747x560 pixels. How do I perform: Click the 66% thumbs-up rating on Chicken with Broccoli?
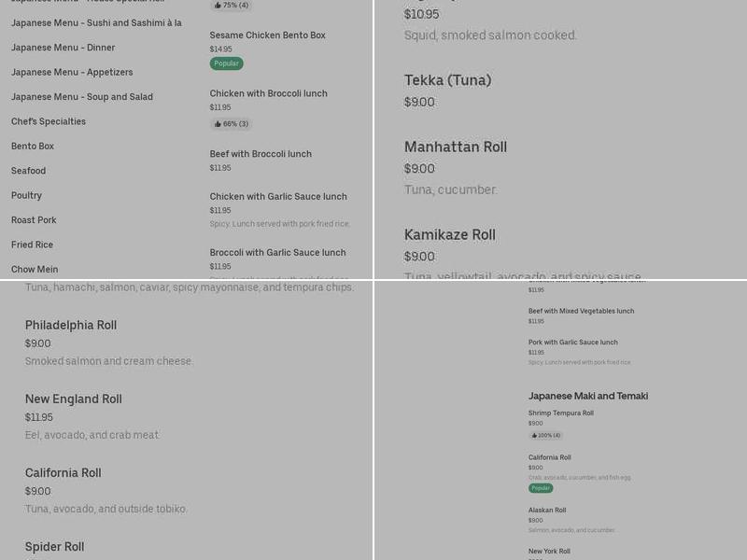pos(230,123)
